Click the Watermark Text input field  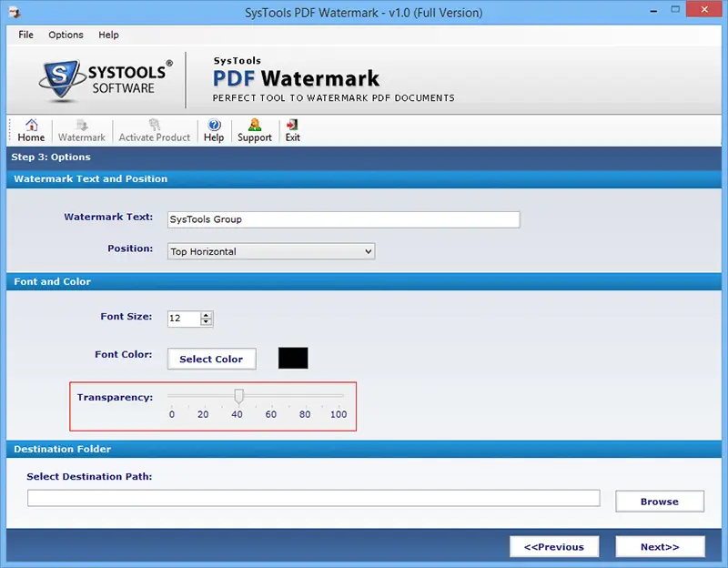click(x=344, y=219)
